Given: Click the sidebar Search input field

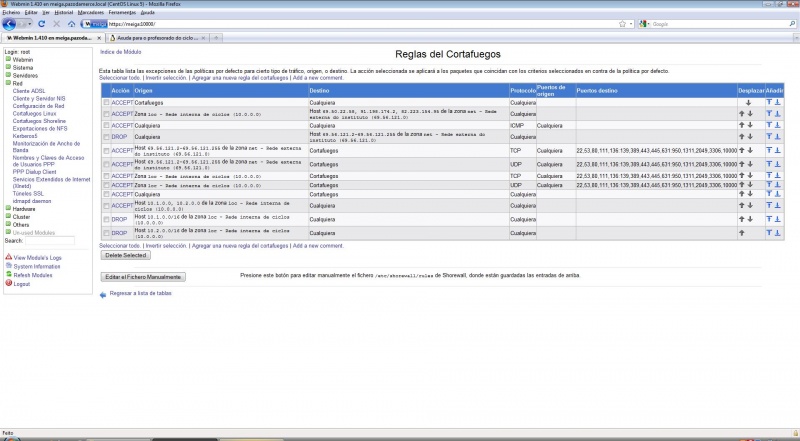Looking at the screenshot, I should tap(50, 241).
